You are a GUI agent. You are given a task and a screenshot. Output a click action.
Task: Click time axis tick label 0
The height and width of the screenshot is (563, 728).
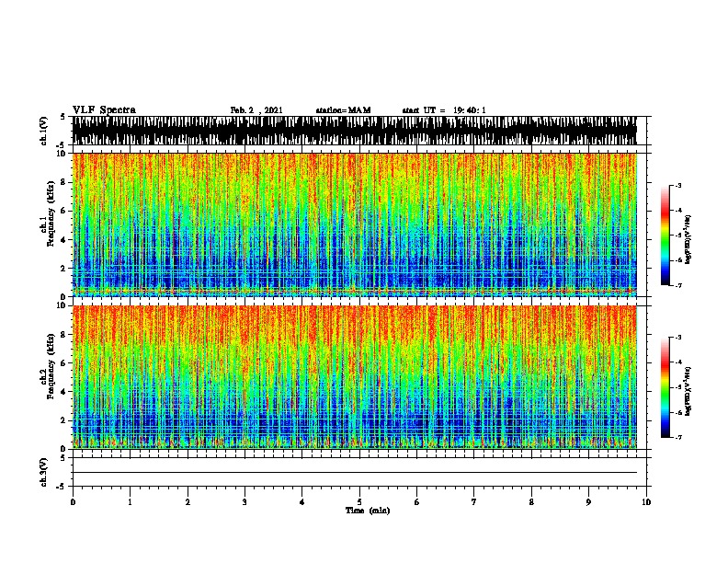[73, 502]
